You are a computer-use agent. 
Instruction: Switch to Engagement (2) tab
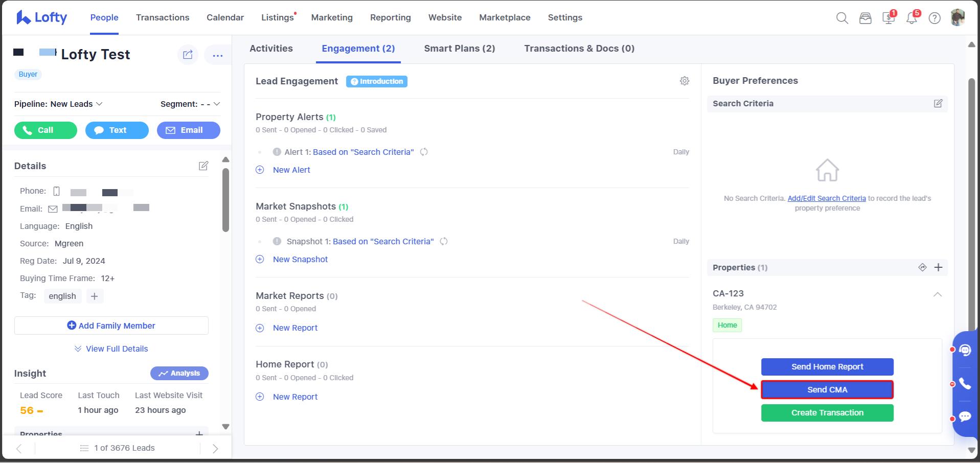358,49
